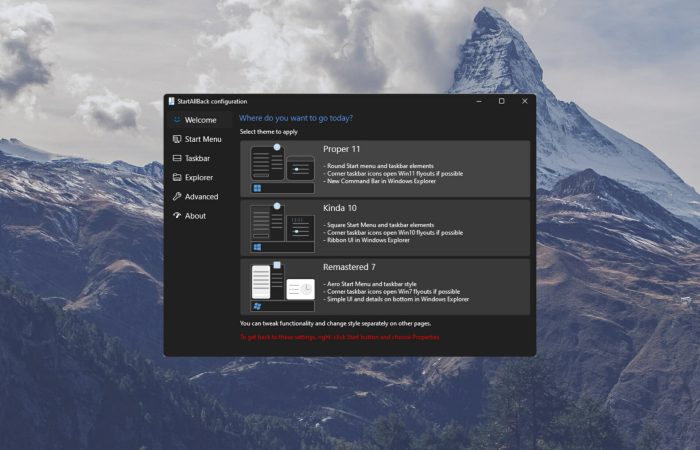The height and width of the screenshot is (450, 700).
Task: Click the Start Menu sidebar icon
Action: pos(177,139)
